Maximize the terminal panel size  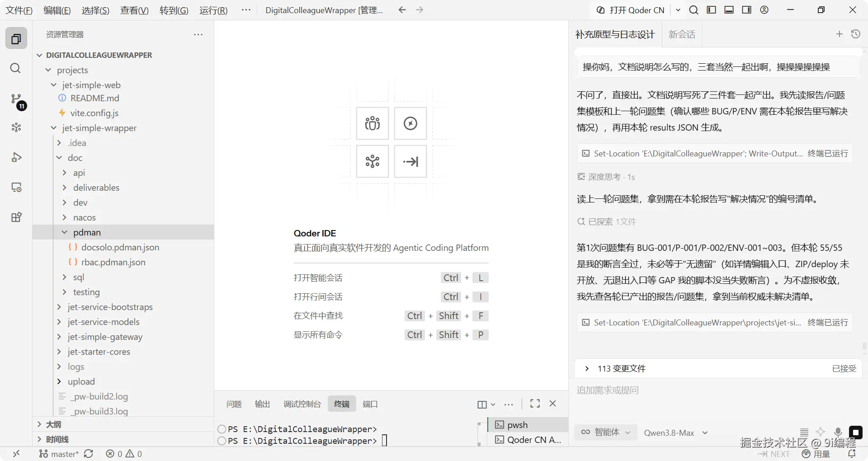pos(535,404)
